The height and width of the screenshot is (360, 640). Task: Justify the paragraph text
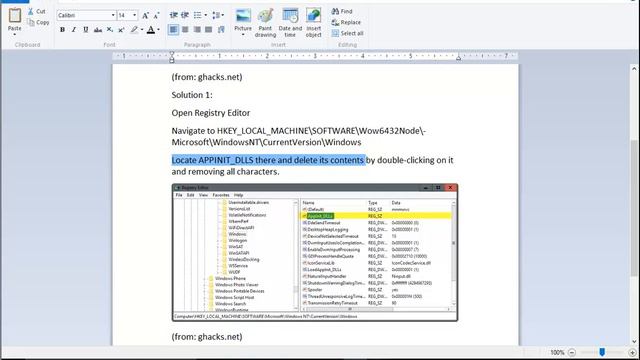[x=209, y=29]
